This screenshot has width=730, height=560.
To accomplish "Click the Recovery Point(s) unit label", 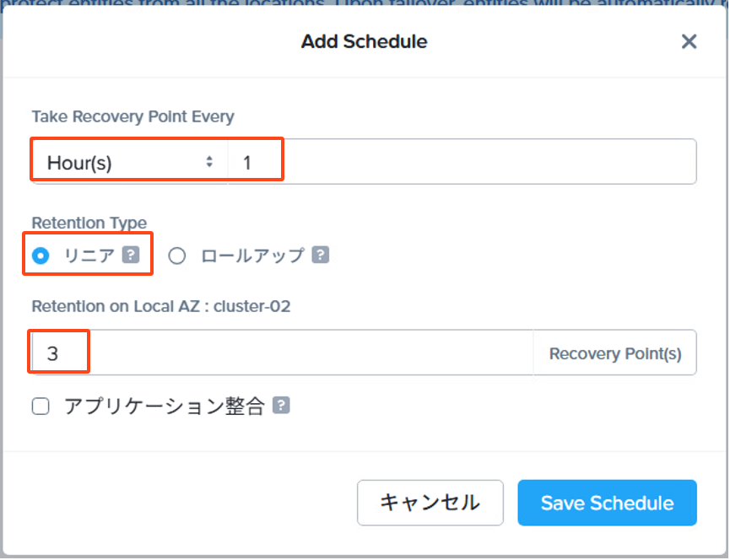I will (x=615, y=353).
